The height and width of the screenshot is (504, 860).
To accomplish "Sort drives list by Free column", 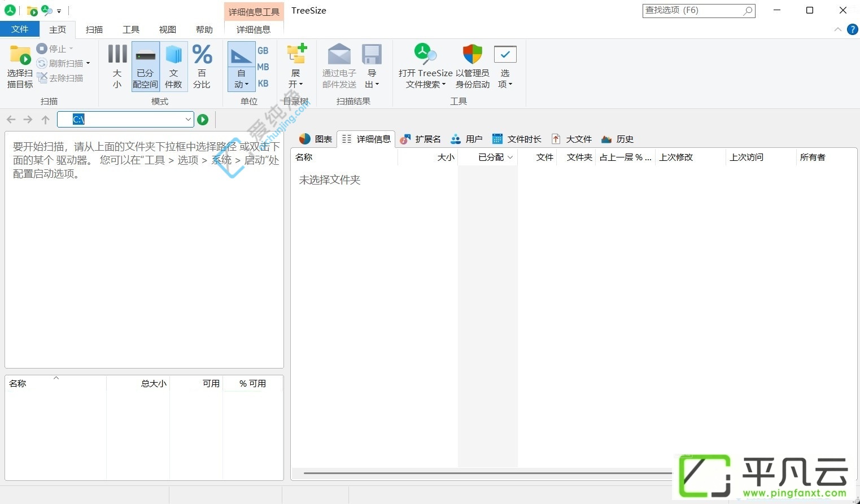I will click(197, 384).
